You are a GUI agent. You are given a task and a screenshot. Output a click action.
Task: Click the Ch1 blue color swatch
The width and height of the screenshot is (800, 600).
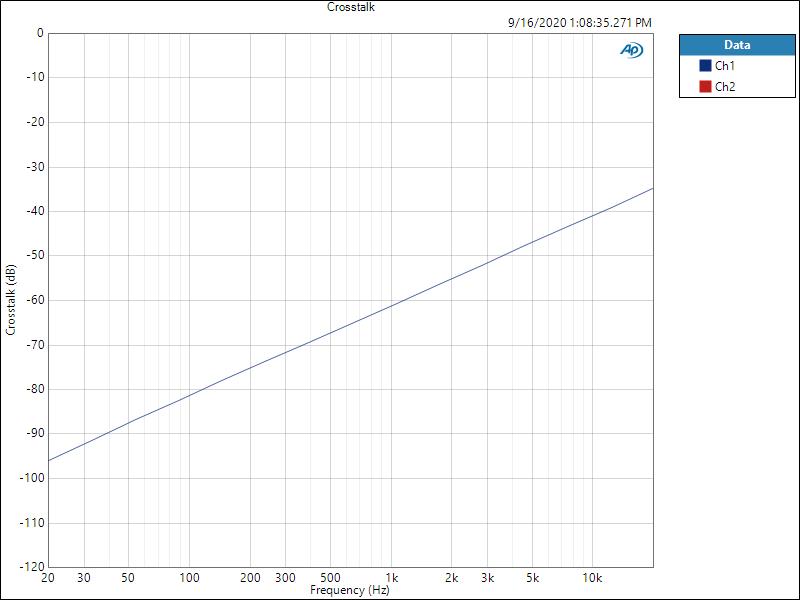pyautogui.click(x=705, y=66)
